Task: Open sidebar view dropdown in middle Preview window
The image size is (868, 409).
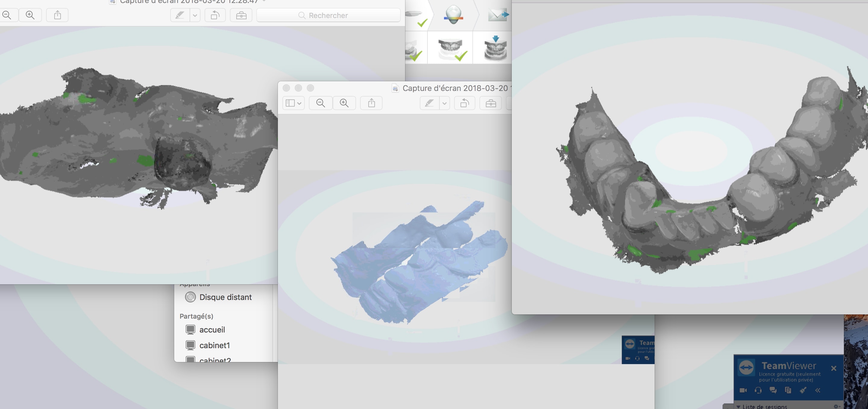Action: [x=293, y=103]
